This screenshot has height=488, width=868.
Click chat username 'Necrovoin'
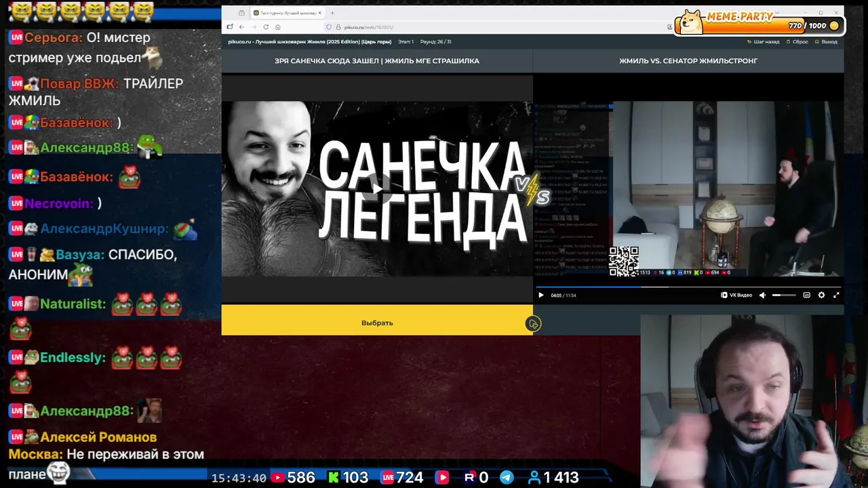59,203
